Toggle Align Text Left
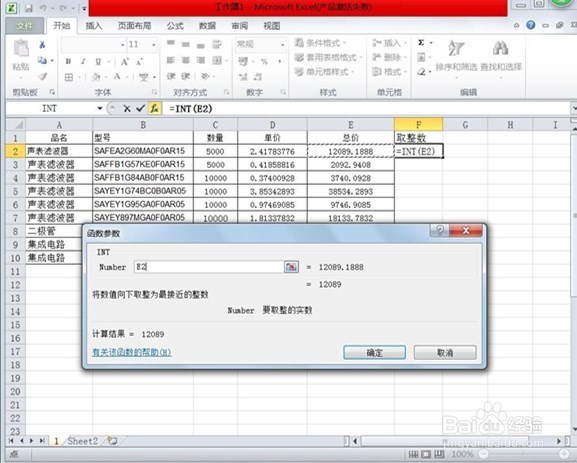Screen dimensions: 577x463 170,60
